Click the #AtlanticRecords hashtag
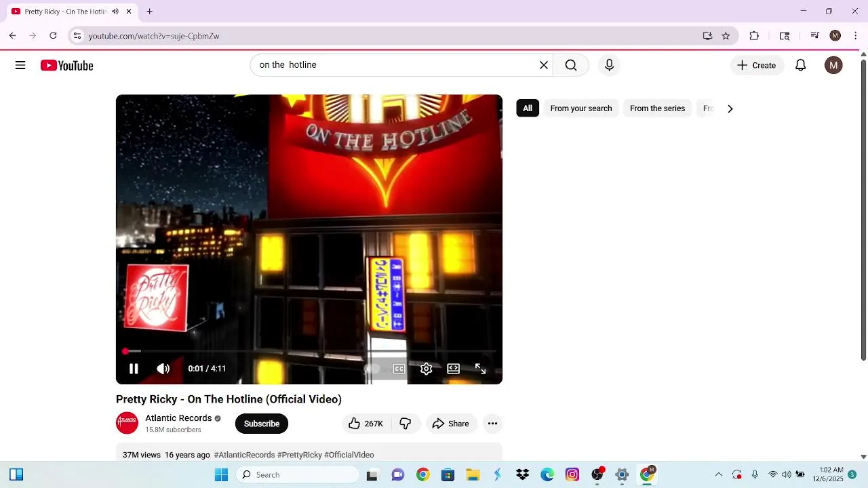Image resolution: width=868 pixels, height=488 pixels. [244, 455]
